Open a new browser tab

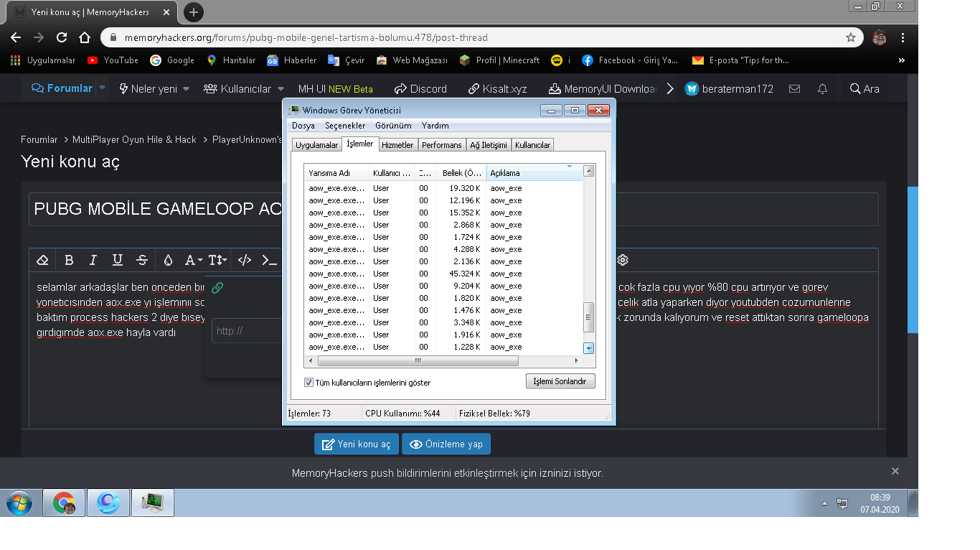(x=193, y=12)
